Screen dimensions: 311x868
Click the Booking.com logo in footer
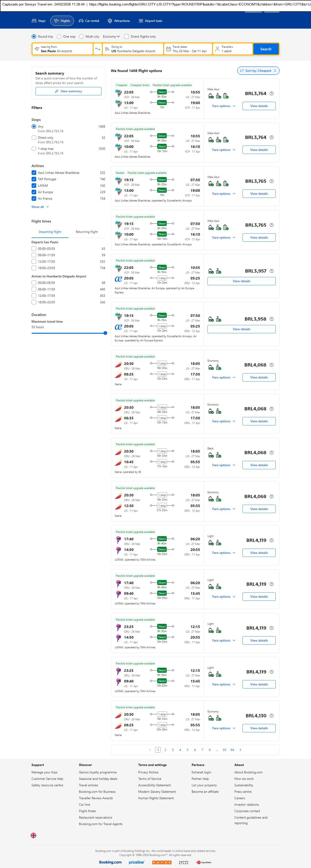pyautogui.click(x=110, y=862)
